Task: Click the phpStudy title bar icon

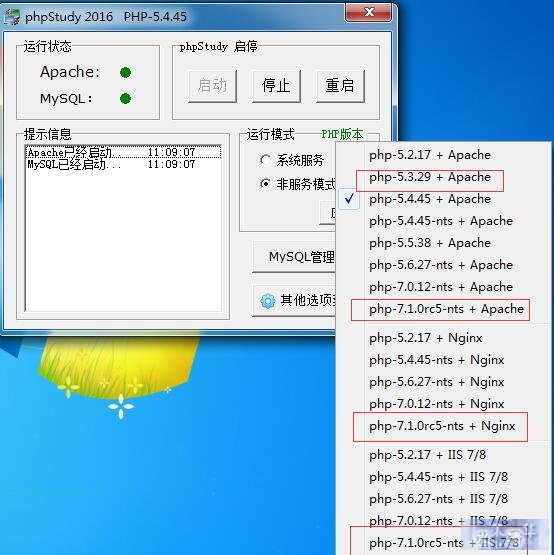Action: [x=11, y=17]
